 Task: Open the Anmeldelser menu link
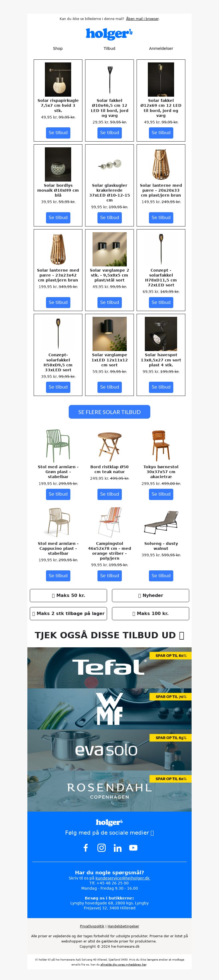161,49
